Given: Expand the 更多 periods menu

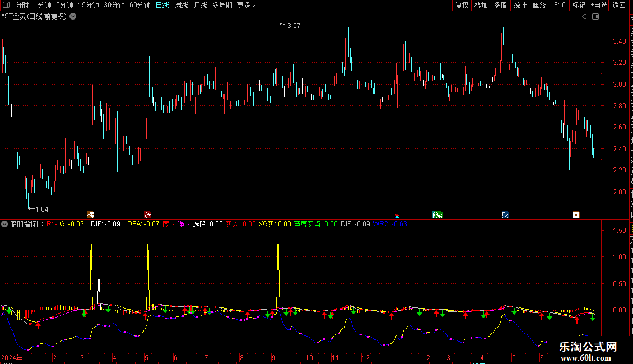Looking at the screenshot, I should [x=246, y=5].
